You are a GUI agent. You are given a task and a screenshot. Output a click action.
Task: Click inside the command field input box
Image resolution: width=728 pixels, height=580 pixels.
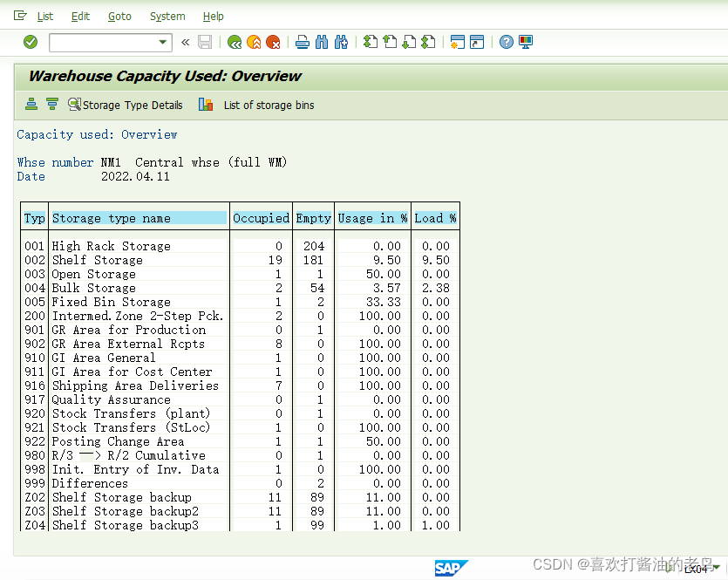[x=105, y=41]
